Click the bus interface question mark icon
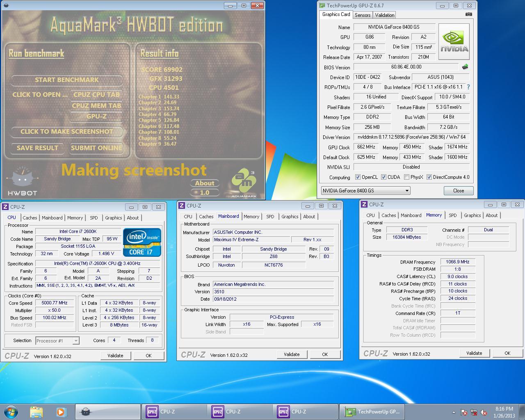 pos(468,87)
